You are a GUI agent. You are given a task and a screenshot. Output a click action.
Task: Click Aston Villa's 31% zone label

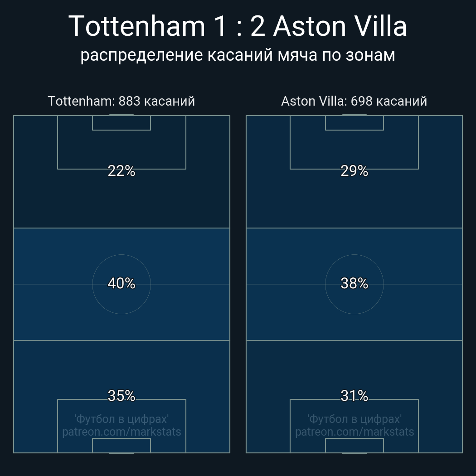pos(354,396)
